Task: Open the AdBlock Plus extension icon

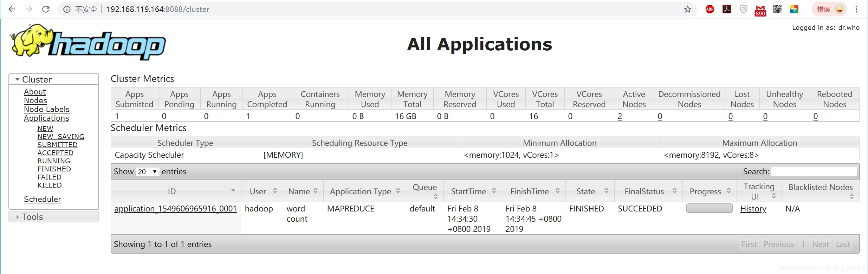Action: [x=710, y=9]
